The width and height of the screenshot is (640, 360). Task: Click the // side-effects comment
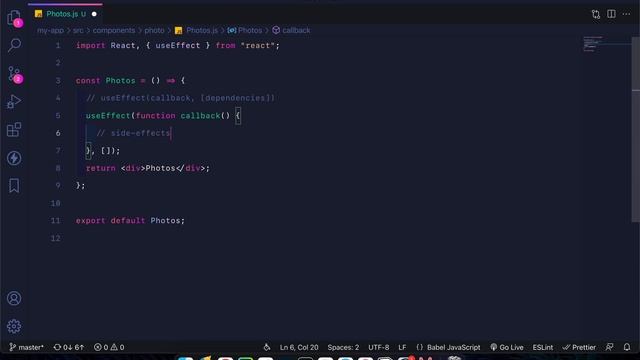click(133, 133)
